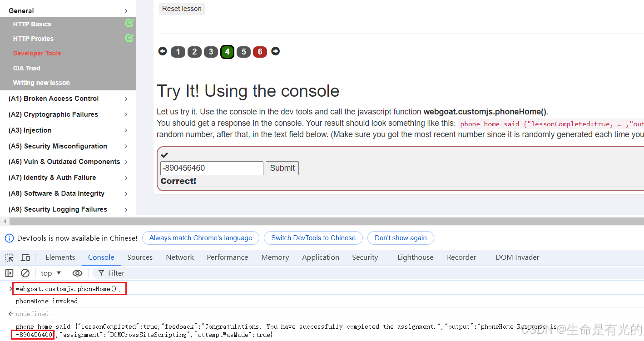Go to red lesson page 6

[x=260, y=52]
